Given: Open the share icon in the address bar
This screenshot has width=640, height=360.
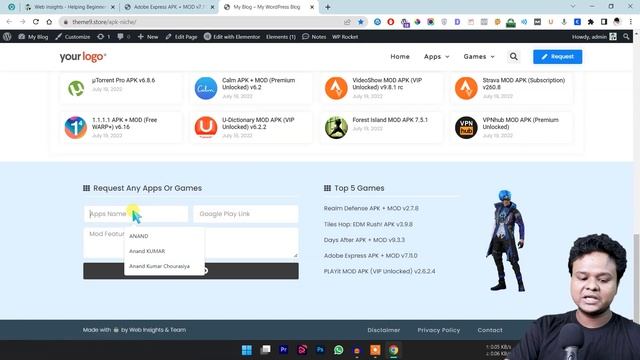Looking at the screenshot, I should (x=347, y=22).
